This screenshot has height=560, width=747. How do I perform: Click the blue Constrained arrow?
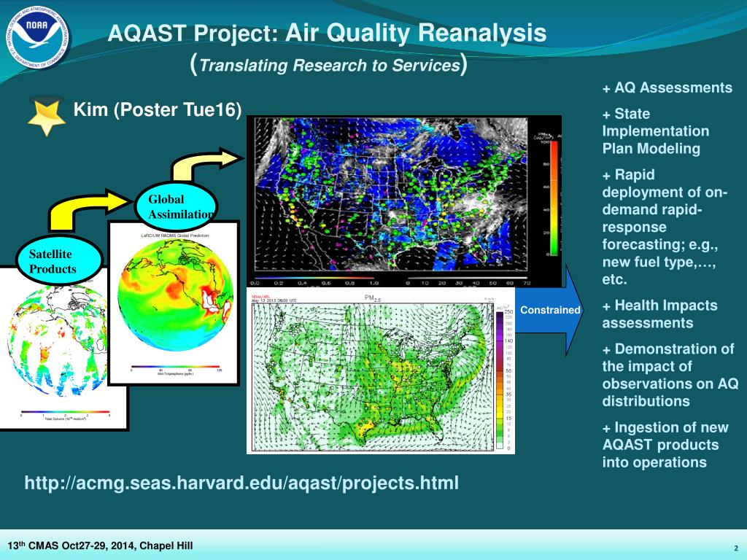550,311
